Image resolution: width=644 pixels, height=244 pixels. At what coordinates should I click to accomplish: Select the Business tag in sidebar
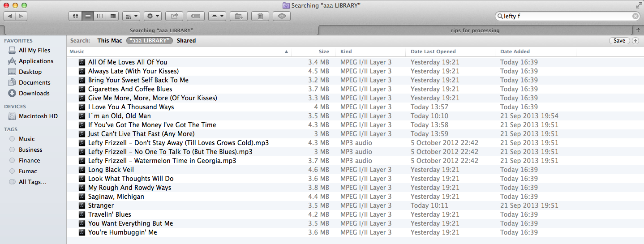(x=26, y=150)
